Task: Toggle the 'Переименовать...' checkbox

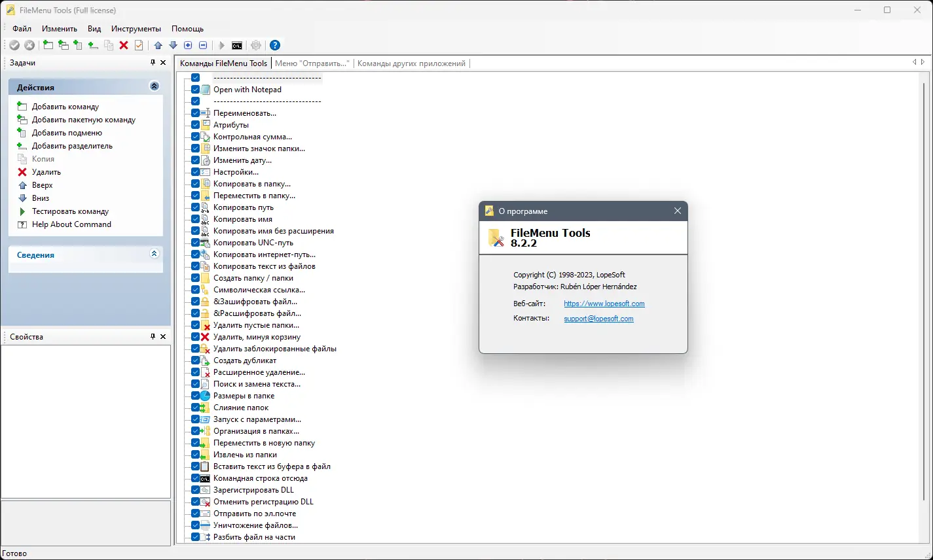Action: tap(195, 113)
